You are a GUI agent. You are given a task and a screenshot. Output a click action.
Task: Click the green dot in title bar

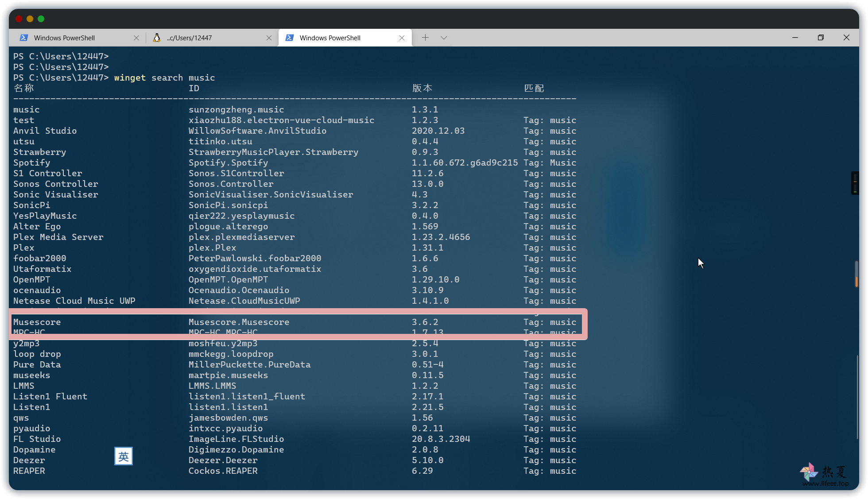pos(41,19)
